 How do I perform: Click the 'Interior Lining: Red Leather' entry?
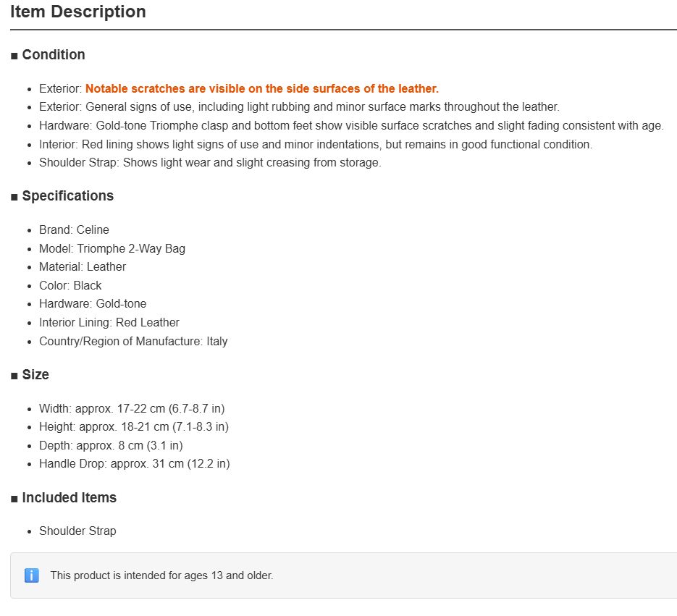pos(109,322)
